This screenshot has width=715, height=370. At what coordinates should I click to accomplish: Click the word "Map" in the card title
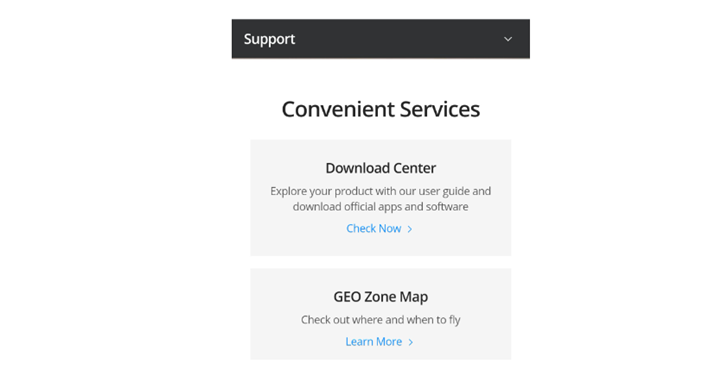click(414, 297)
